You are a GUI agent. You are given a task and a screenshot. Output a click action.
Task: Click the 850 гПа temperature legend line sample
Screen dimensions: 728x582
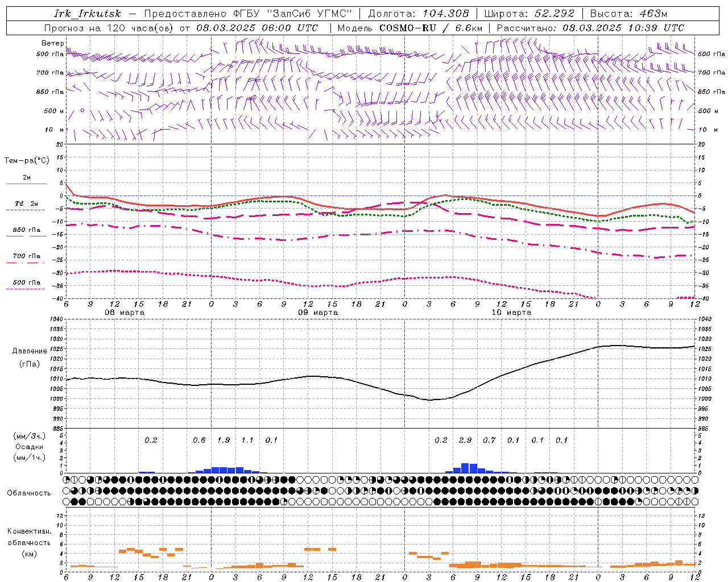(x=26, y=236)
